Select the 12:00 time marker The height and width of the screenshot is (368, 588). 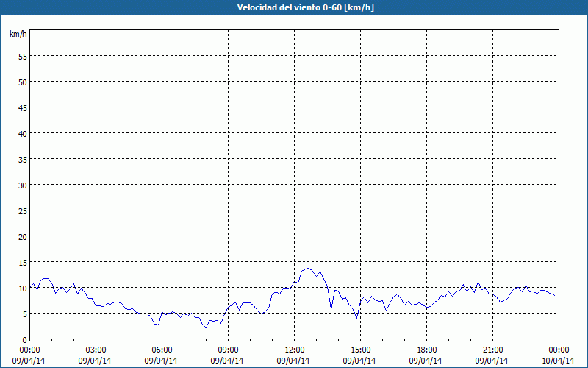[295, 350]
